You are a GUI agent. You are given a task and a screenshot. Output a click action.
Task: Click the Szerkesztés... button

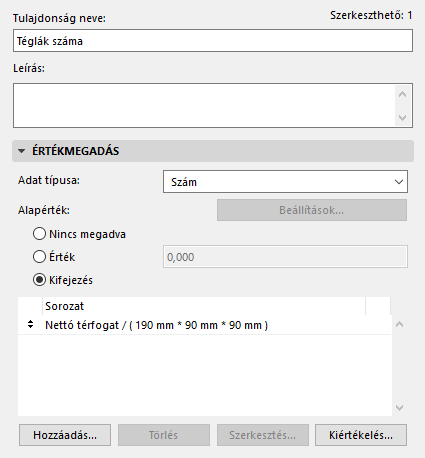[263, 435]
